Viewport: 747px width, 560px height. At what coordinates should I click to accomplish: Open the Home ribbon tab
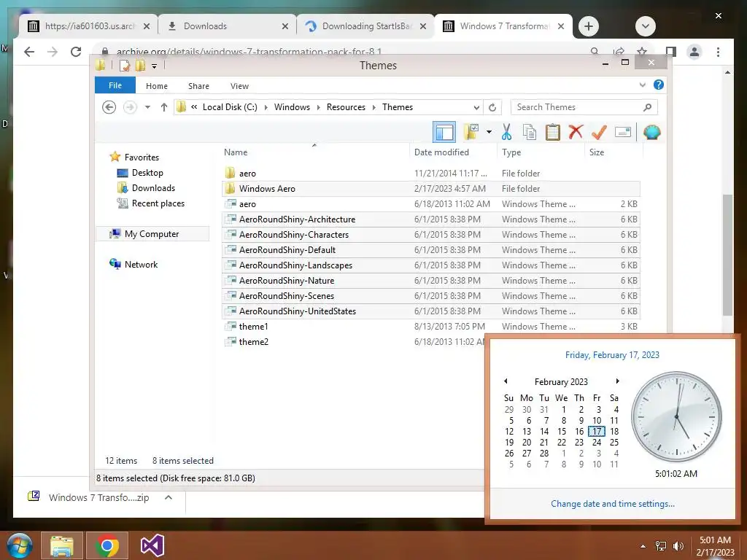[x=157, y=86]
